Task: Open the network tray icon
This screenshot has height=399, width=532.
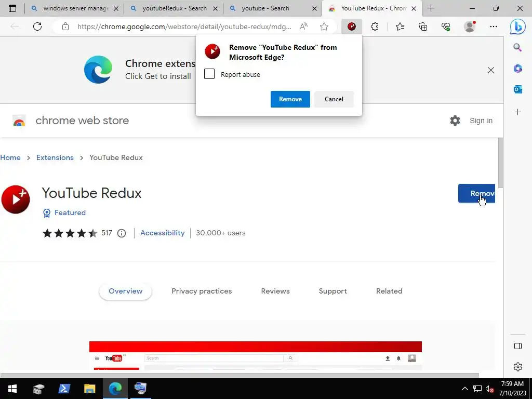Action: [x=477, y=389]
